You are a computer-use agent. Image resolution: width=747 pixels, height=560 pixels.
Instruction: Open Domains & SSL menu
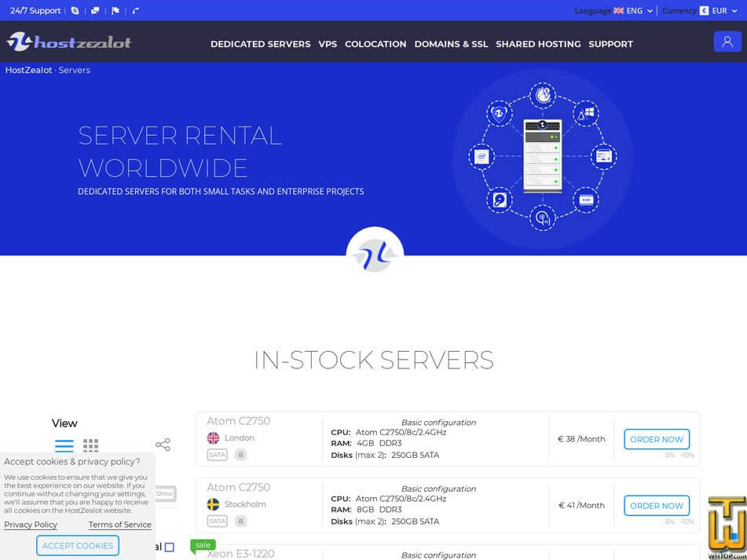click(451, 44)
